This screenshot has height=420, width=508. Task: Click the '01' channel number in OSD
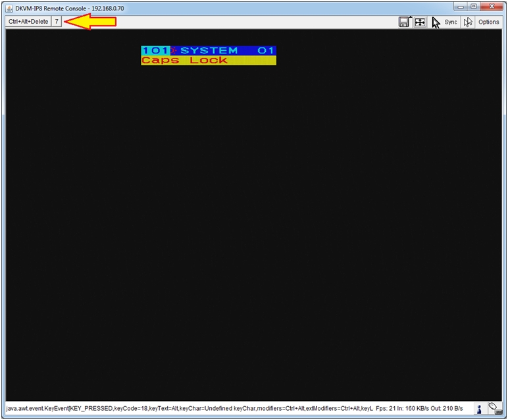coord(266,51)
